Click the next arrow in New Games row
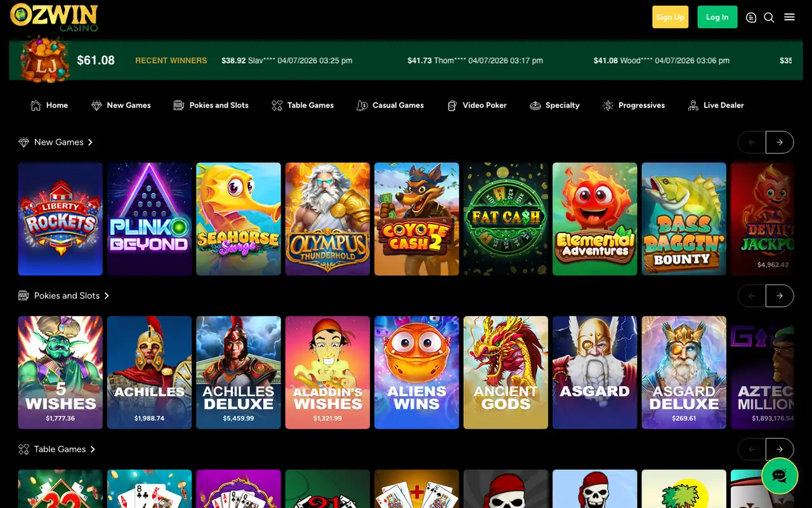This screenshot has width=812, height=508. (x=780, y=142)
